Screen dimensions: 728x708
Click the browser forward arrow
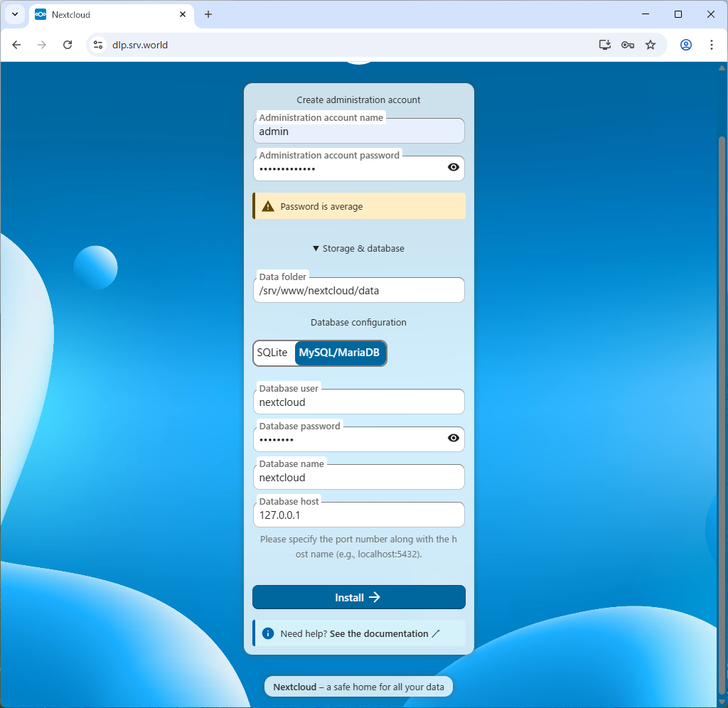pyautogui.click(x=42, y=45)
